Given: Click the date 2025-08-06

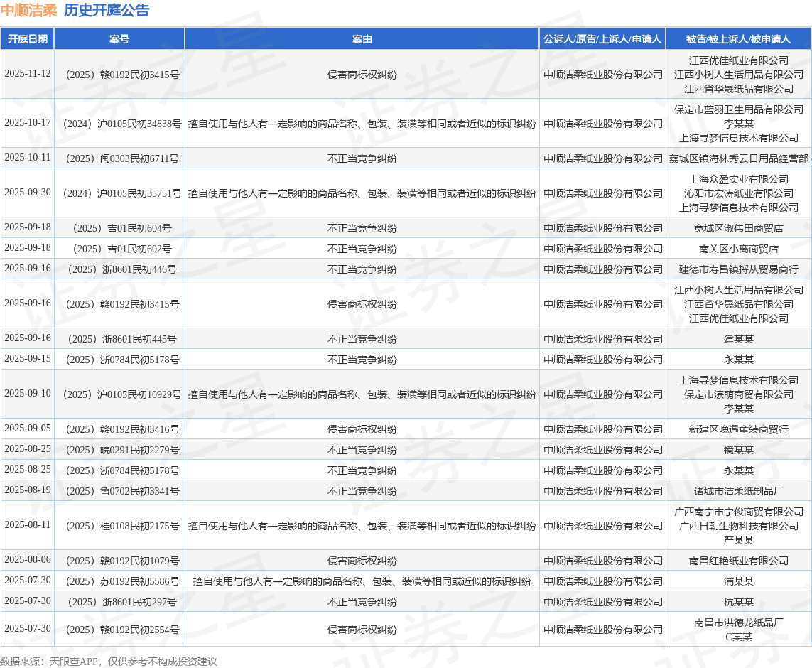Looking at the screenshot, I should pos(28,560).
